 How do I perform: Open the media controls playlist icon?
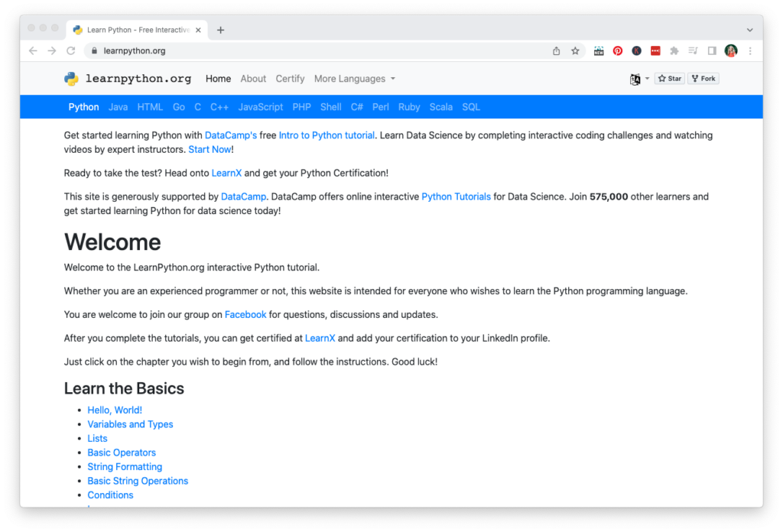tap(693, 51)
